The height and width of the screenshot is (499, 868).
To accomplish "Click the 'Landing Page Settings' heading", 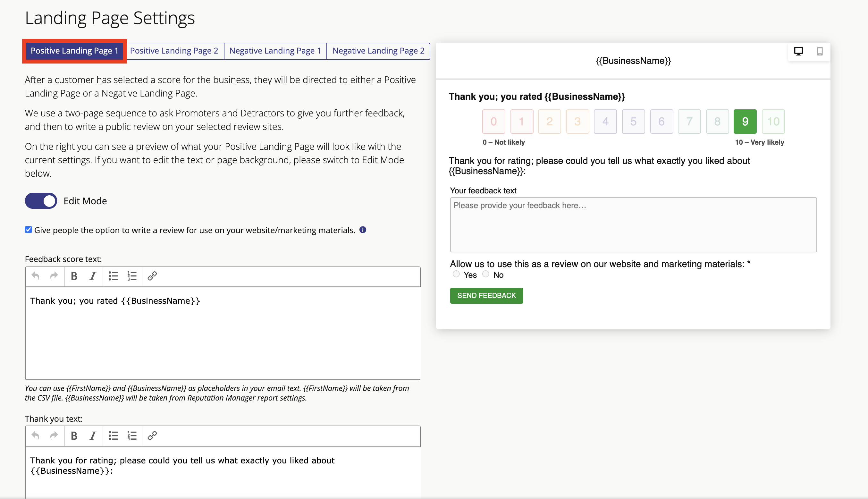I will (x=110, y=18).
